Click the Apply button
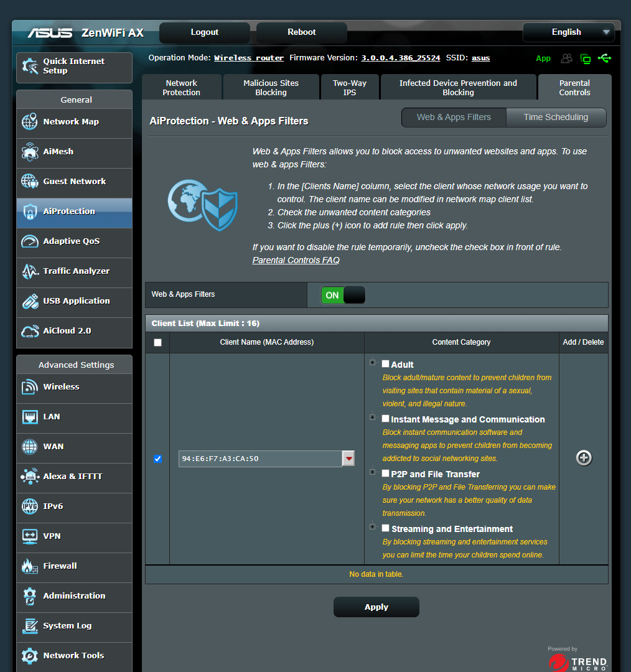 (376, 607)
